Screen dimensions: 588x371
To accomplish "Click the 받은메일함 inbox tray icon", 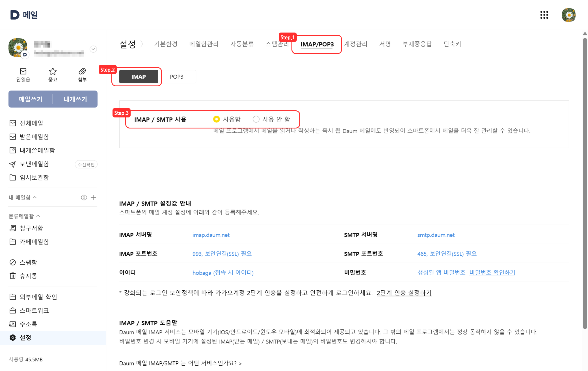I will click(13, 137).
